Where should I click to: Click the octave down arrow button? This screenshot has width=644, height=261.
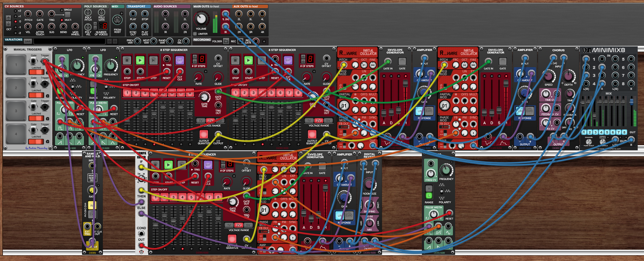pos(9,24)
